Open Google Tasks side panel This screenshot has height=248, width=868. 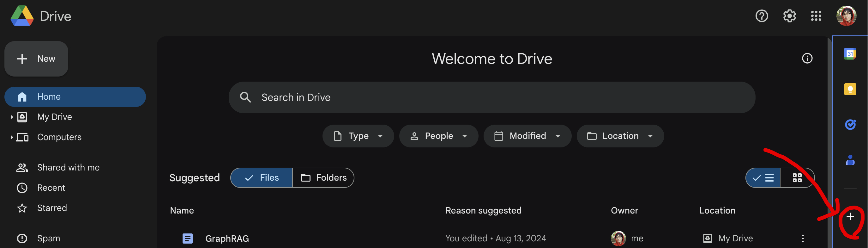tap(850, 125)
